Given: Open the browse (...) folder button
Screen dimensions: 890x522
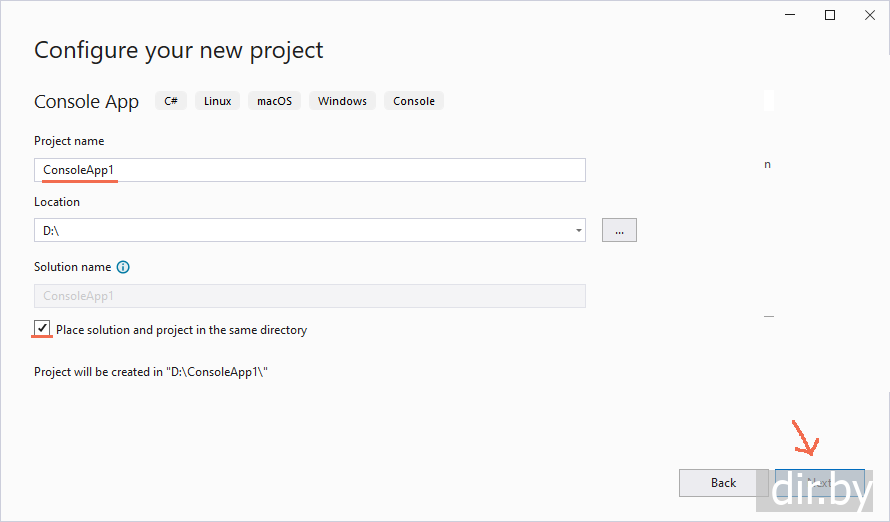Looking at the screenshot, I should coord(619,231).
